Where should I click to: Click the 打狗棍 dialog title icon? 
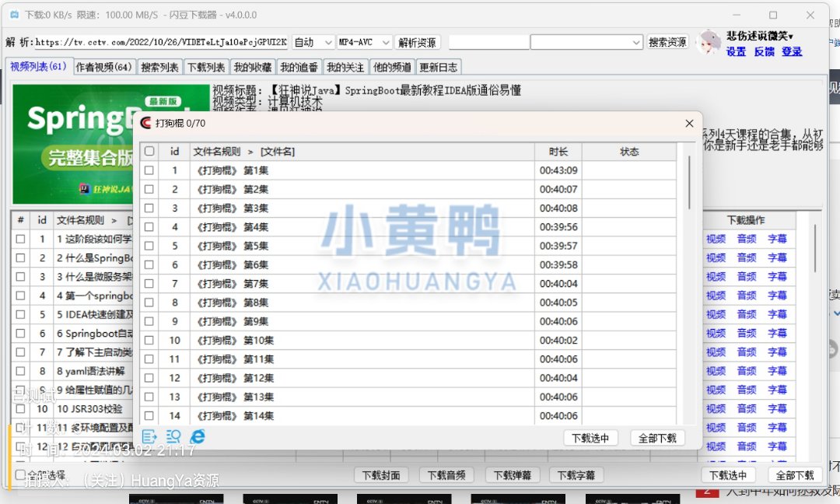[x=145, y=123]
